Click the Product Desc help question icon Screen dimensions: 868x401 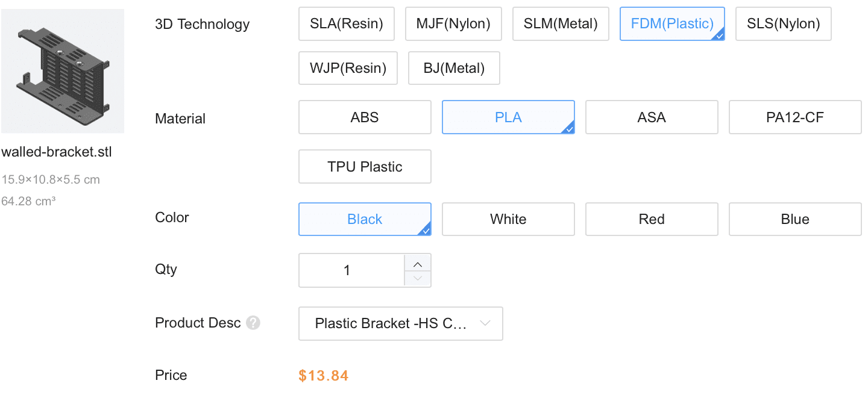[253, 323]
